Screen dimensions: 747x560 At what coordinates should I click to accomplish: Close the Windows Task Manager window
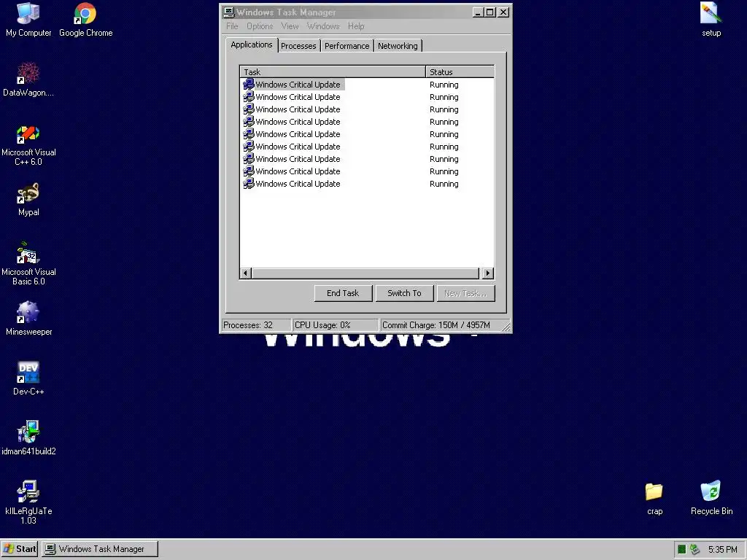[503, 12]
